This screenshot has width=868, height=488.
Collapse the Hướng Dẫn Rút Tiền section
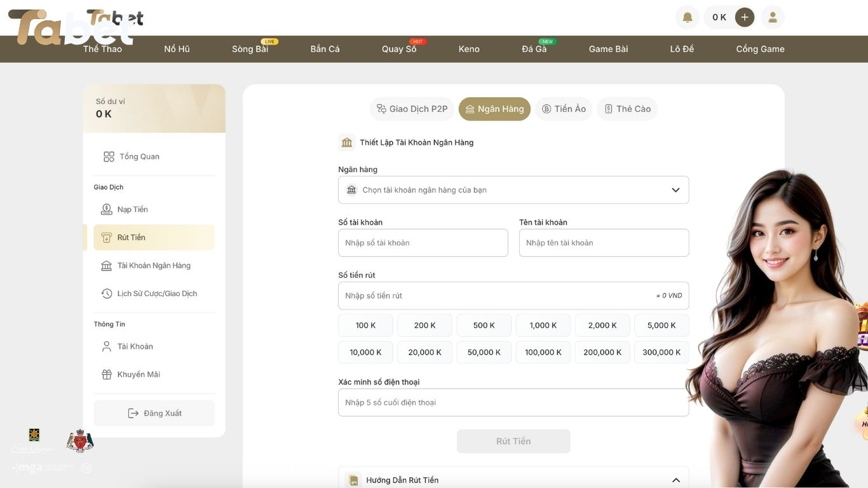675,480
